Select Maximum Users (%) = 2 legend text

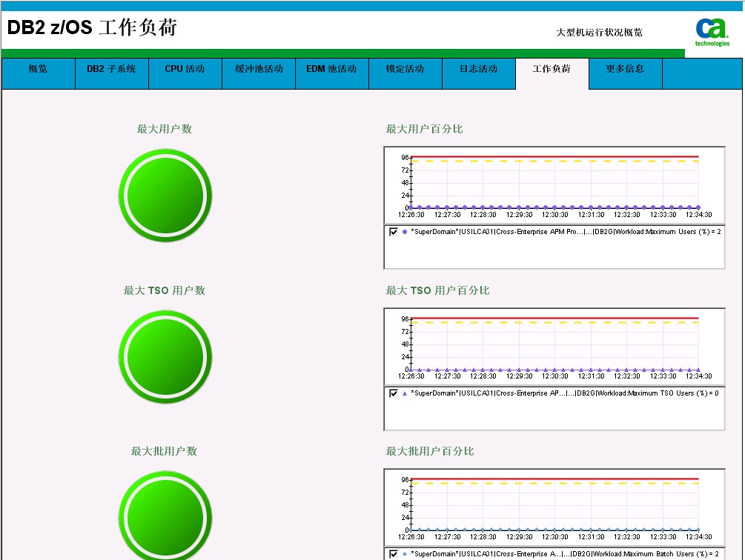click(x=566, y=232)
